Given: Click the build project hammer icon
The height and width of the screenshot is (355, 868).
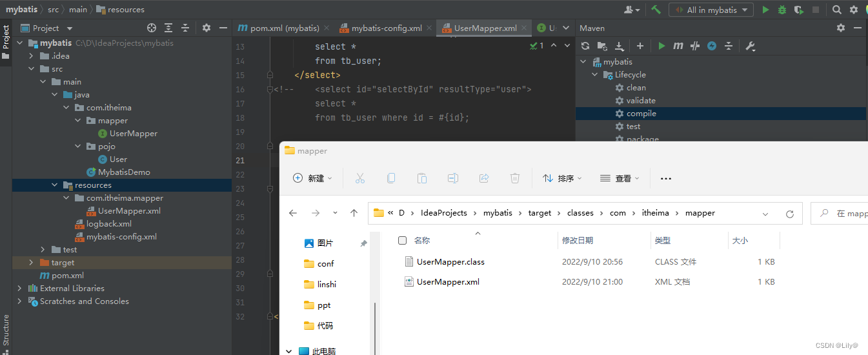Looking at the screenshot, I should [656, 10].
